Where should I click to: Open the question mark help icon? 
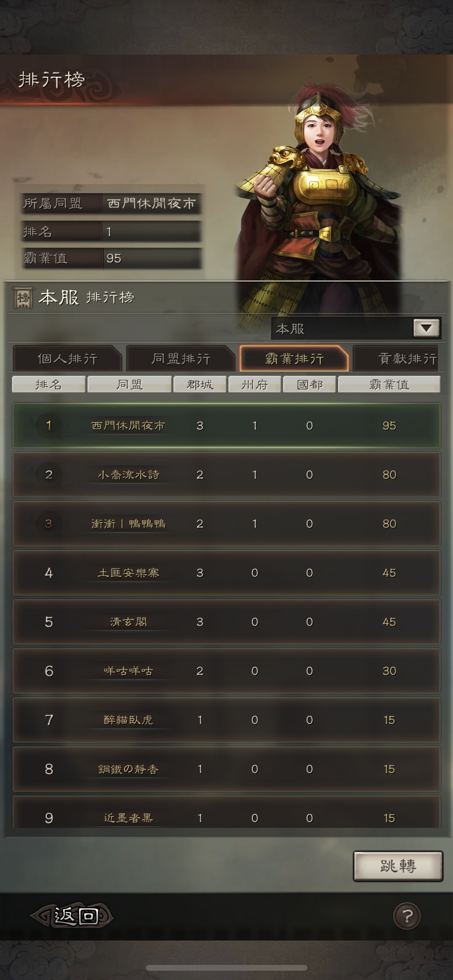coord(407,916)
